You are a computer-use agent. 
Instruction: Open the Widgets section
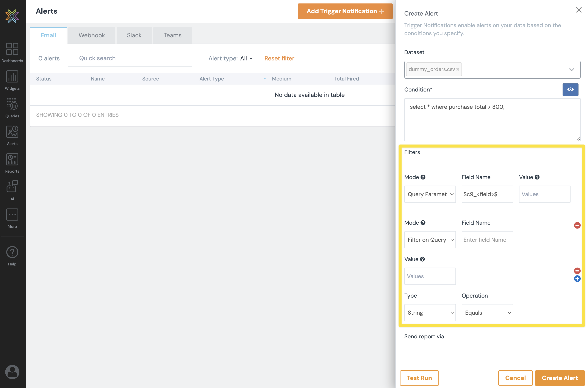pyautogui.click(x=12, y=76)
